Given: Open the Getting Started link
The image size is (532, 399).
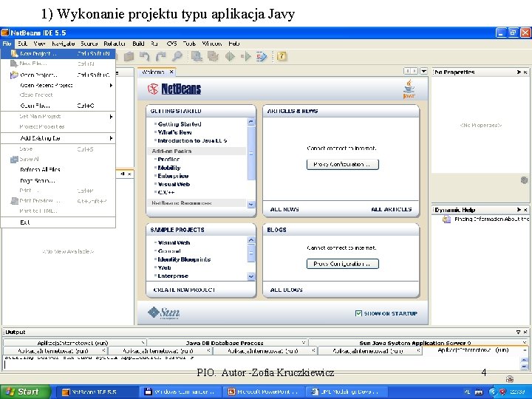Looking at the screenshot, I should (x=180, y=124).
